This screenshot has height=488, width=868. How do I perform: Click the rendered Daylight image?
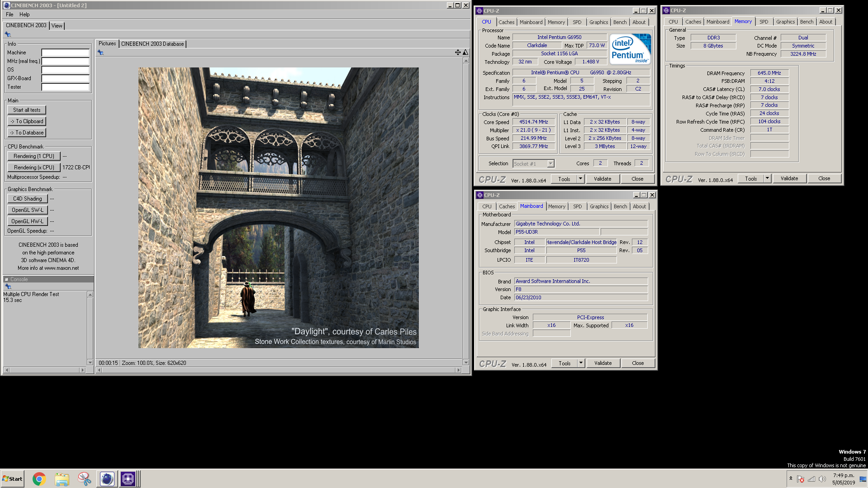[x=278, y=208]
